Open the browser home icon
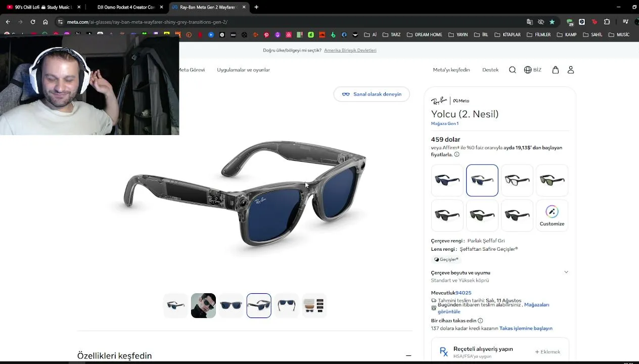Image resolution: width=639 pixels, height=364 pixels. 45,22
